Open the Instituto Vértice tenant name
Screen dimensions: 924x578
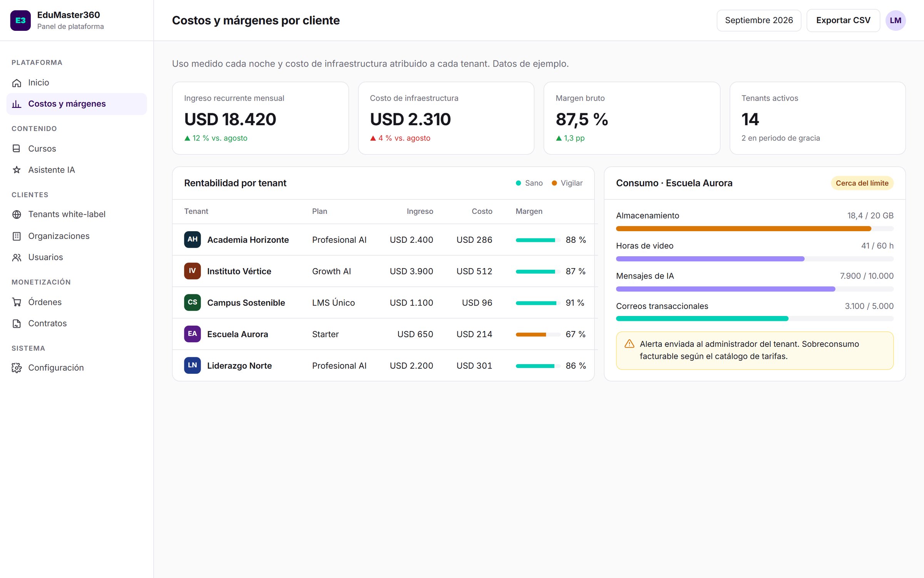pyautogui.click(x=239, y=271)
